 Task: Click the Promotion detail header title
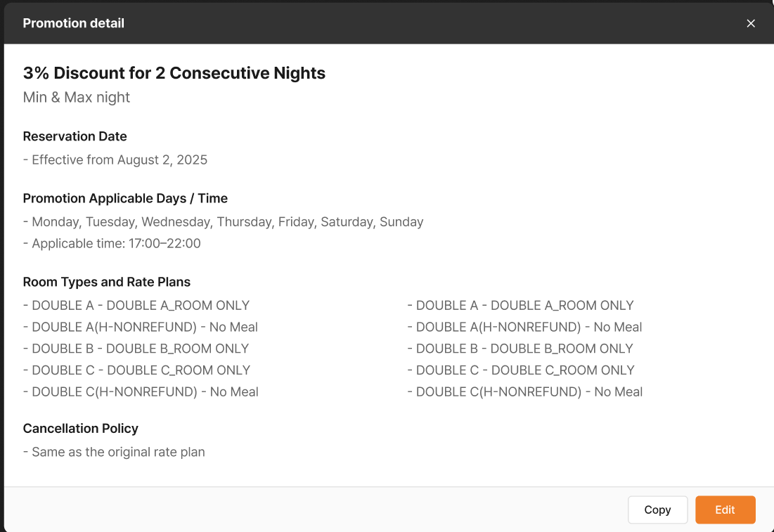point(73,23)
